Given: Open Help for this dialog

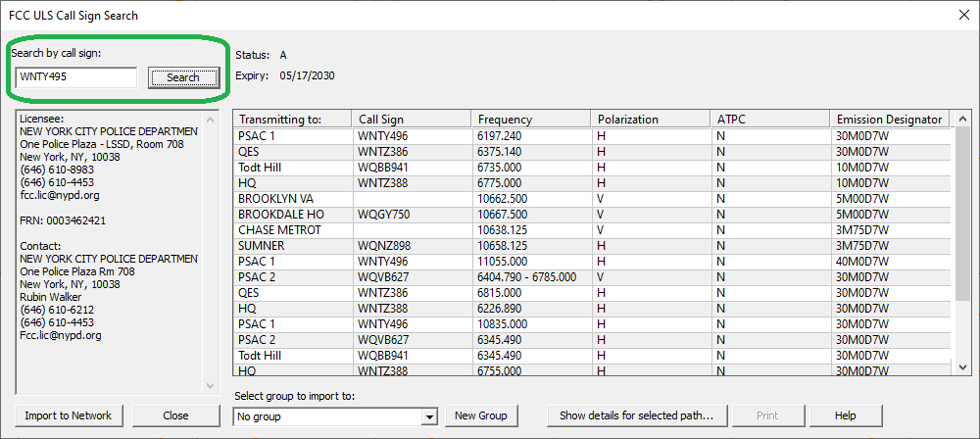Looking at the screenshot, I should pos(845,415).
